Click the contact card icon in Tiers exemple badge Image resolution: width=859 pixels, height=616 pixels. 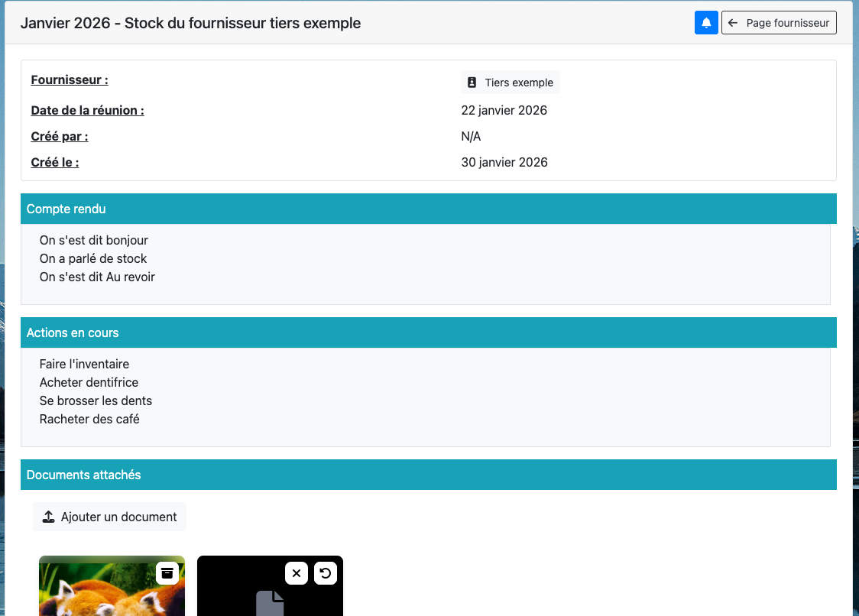472,83
